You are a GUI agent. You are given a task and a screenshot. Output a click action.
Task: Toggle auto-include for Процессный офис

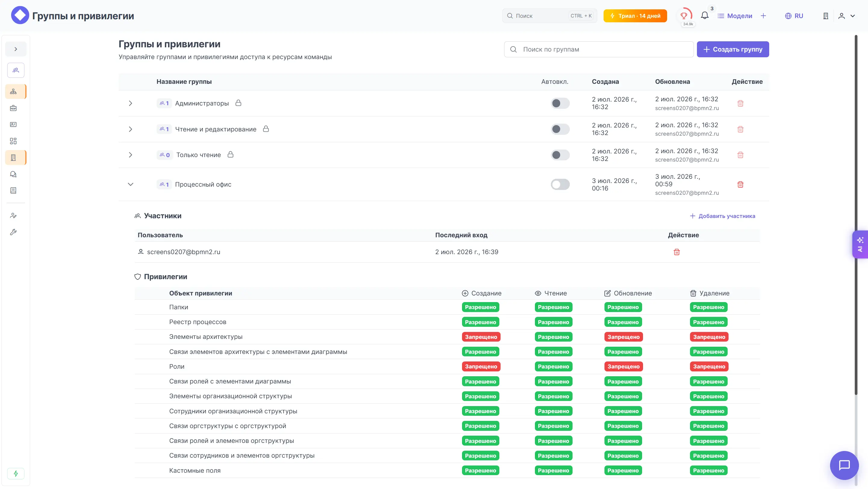pos(560,185)
